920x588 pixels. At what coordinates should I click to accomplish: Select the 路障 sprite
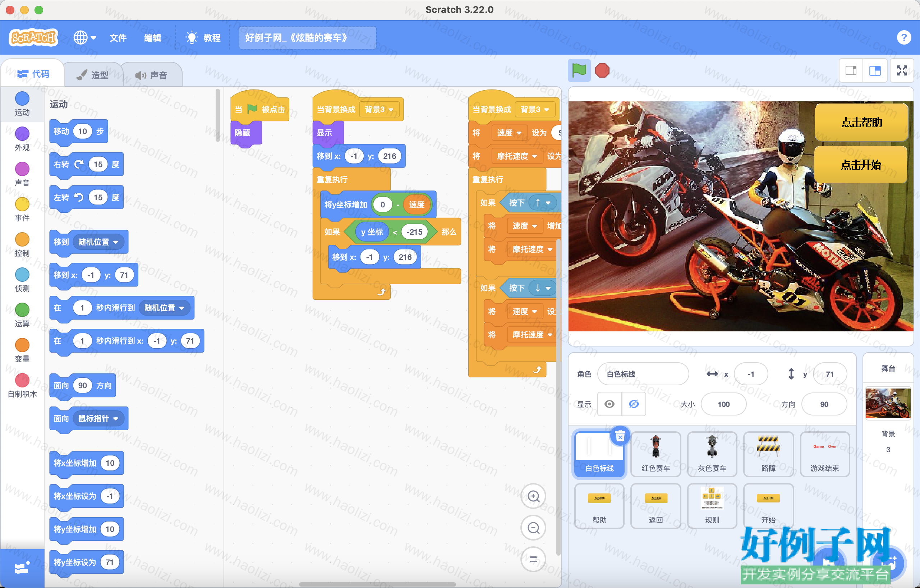pos(768,454)
